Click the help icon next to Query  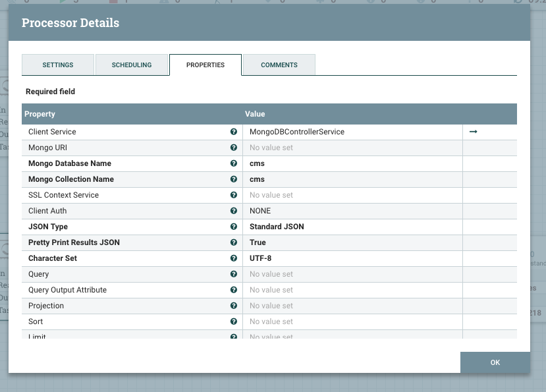[234, 274]
